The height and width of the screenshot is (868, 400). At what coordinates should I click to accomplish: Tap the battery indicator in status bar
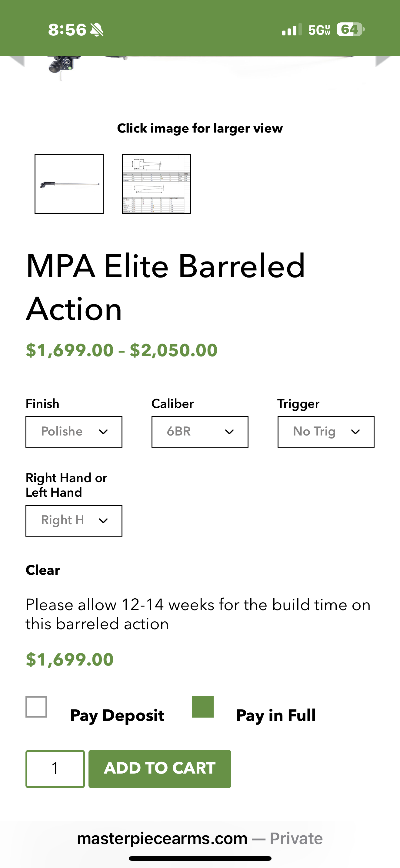[350, 30]
